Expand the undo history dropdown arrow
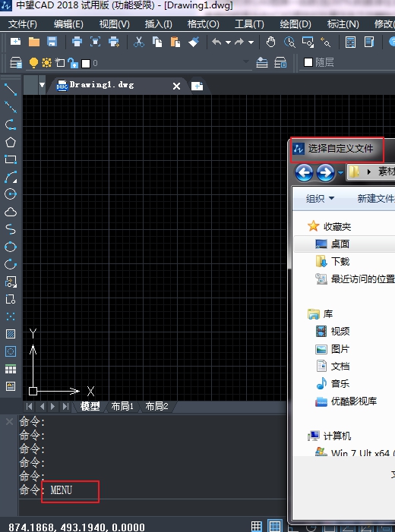 pyautogui.click(x=228, y=42)
